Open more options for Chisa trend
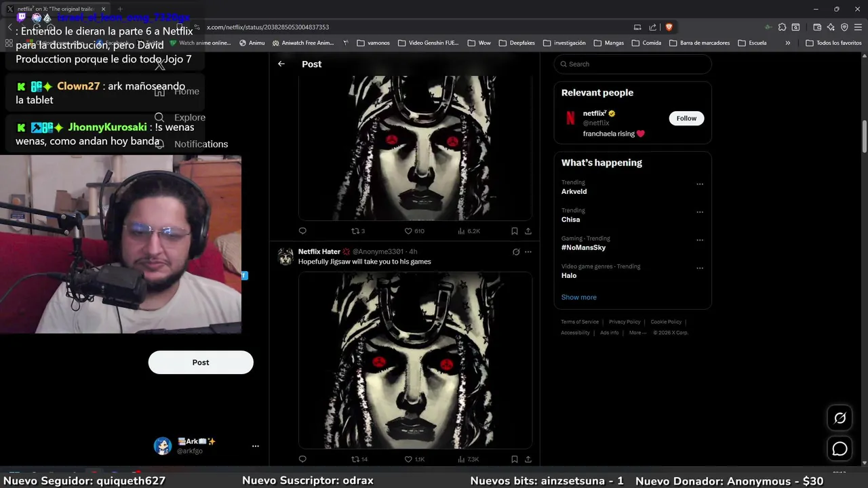The height and width of the screenshot is (488, 868). [700, 211]
